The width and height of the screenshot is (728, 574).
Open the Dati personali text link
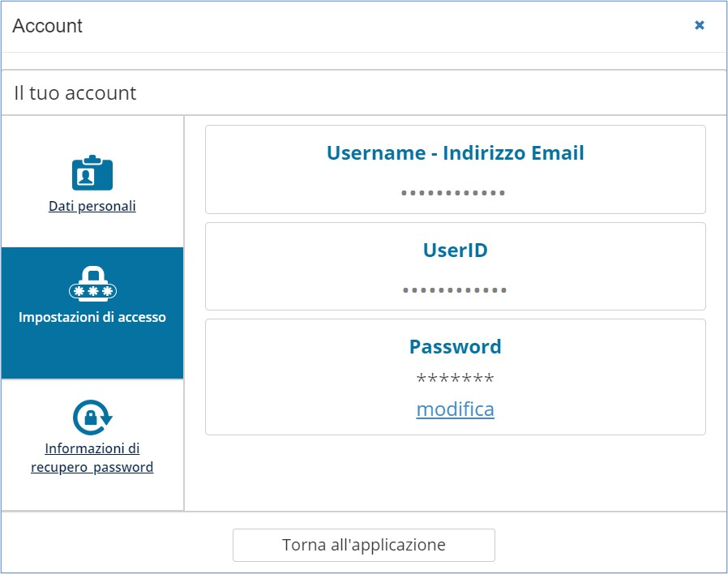(x=92, y=206)
